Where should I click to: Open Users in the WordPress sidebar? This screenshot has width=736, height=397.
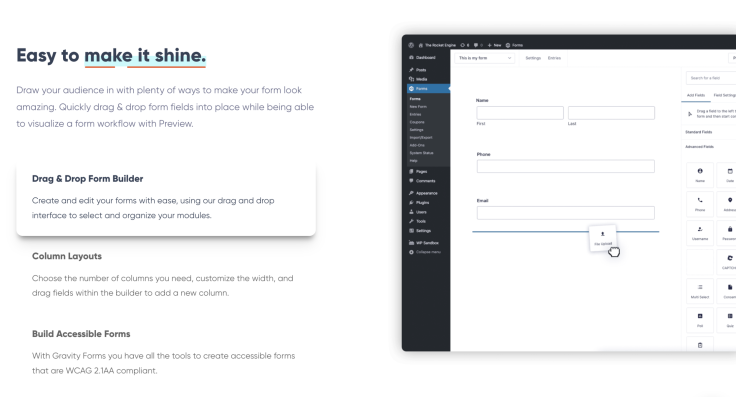click(x=418, y=212)
